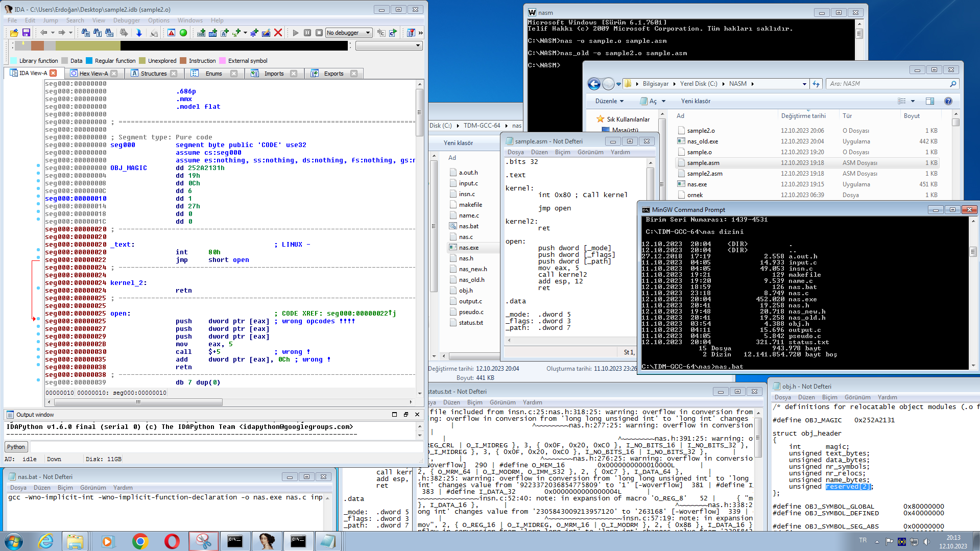Click the Yeni klasör button in NASM Explorer

[696, 101]
